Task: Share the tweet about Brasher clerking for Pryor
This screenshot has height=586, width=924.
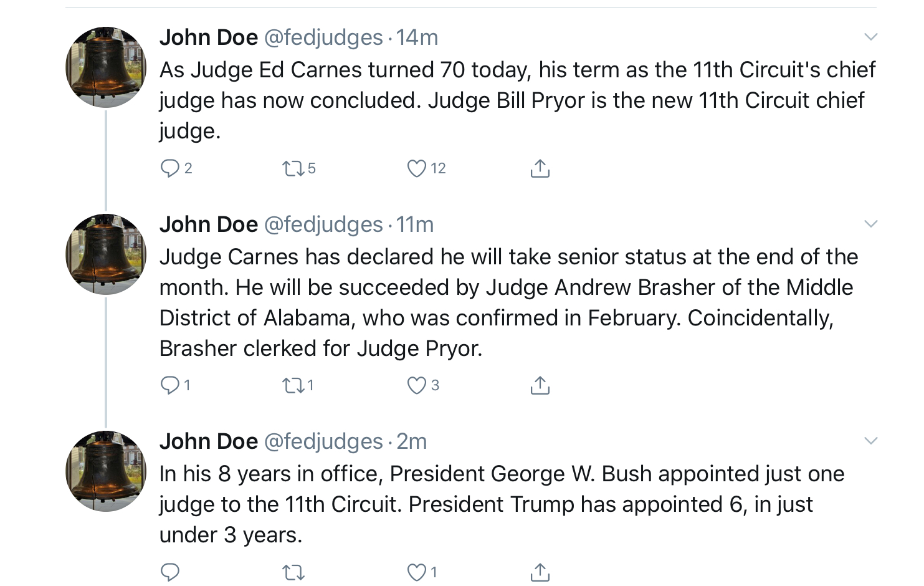Action: (x=540, y=385)
